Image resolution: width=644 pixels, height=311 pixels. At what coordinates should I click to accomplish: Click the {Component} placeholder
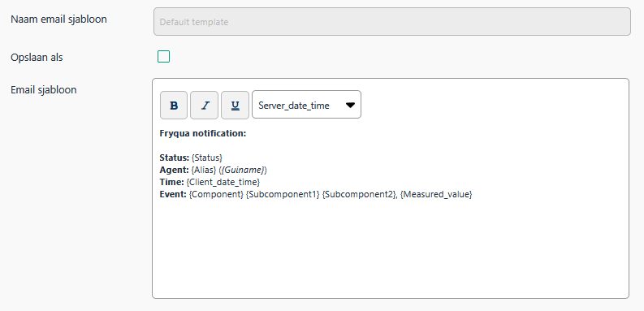[216, 194]
